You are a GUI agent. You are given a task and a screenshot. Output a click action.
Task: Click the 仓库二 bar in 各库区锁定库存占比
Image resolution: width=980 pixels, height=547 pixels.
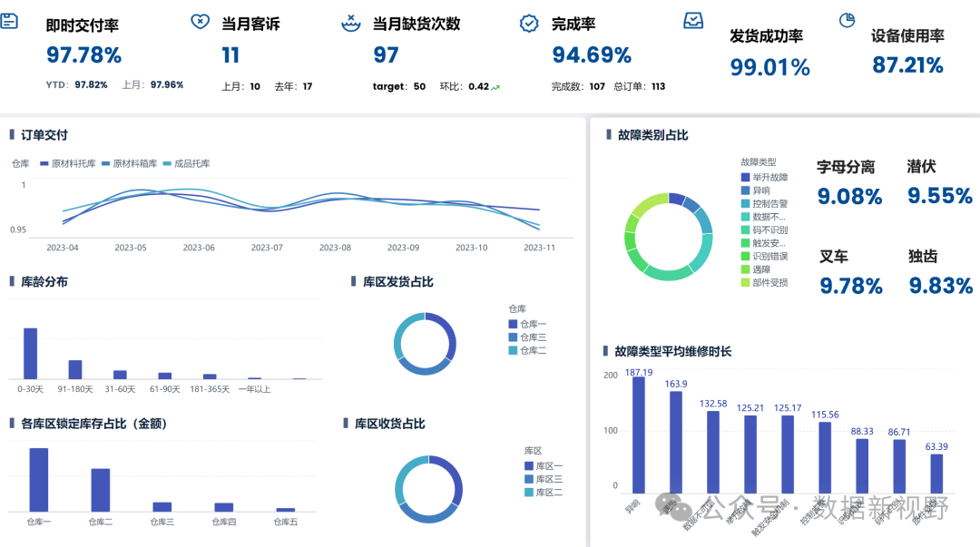click(100, 490)
